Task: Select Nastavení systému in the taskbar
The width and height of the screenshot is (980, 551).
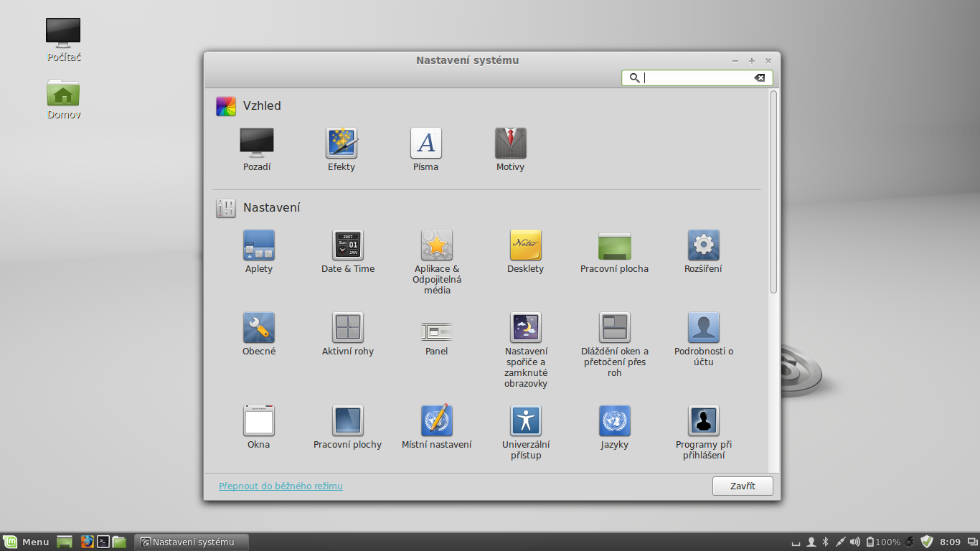Action: pos(191,542)
